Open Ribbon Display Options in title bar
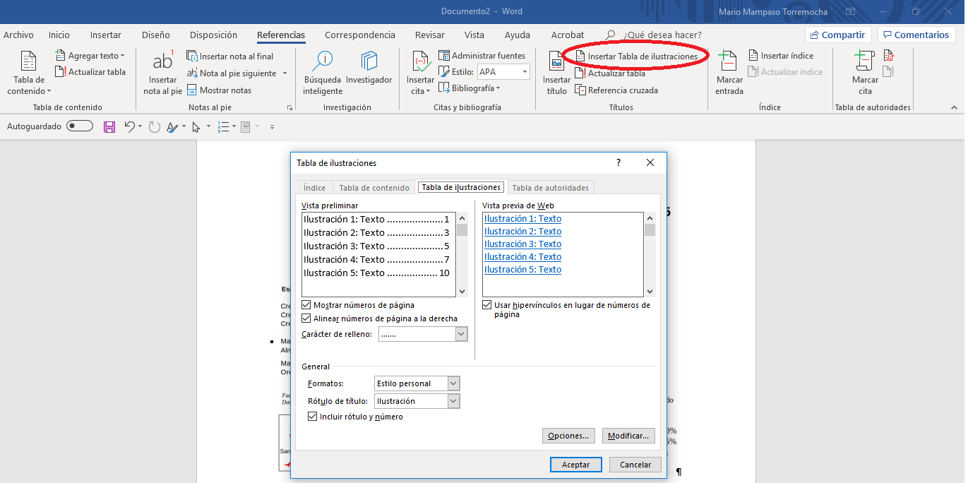The height and width of the screenshot is (483, 980). [850, 11]
